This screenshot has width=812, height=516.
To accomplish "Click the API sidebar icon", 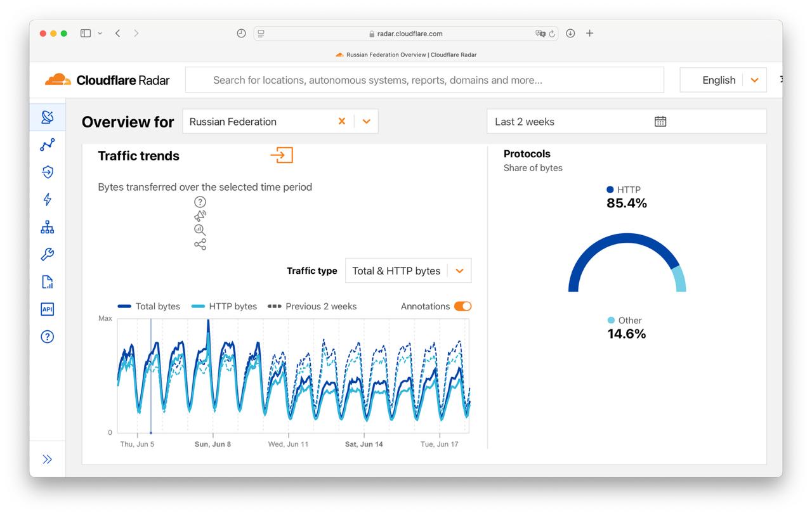I will click(x=48, y=309).
